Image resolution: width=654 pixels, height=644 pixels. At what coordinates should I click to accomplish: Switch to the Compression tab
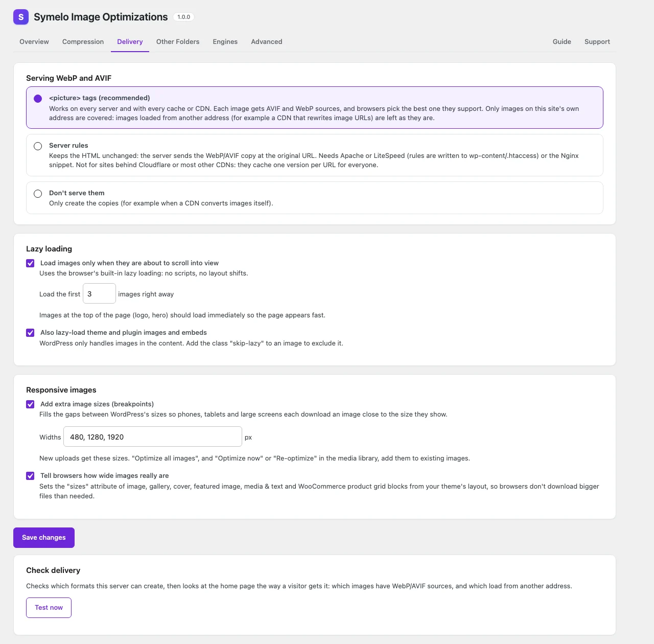[83, 42]
